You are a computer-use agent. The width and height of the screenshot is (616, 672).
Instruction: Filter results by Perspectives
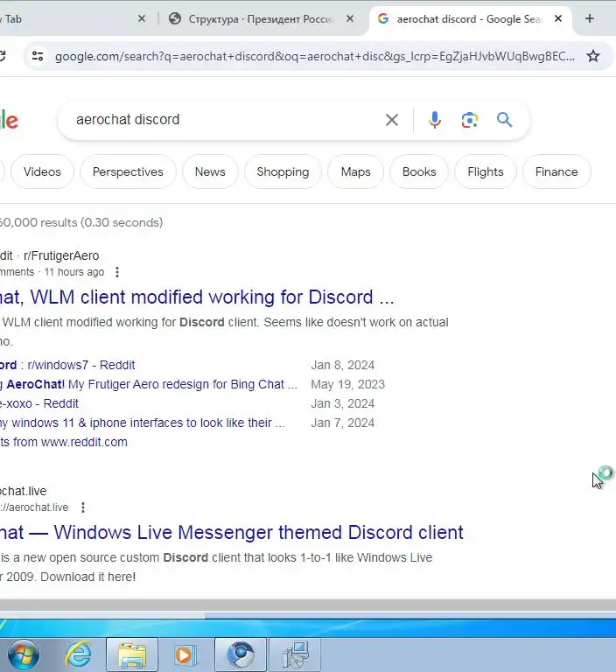tap(128, 171)
